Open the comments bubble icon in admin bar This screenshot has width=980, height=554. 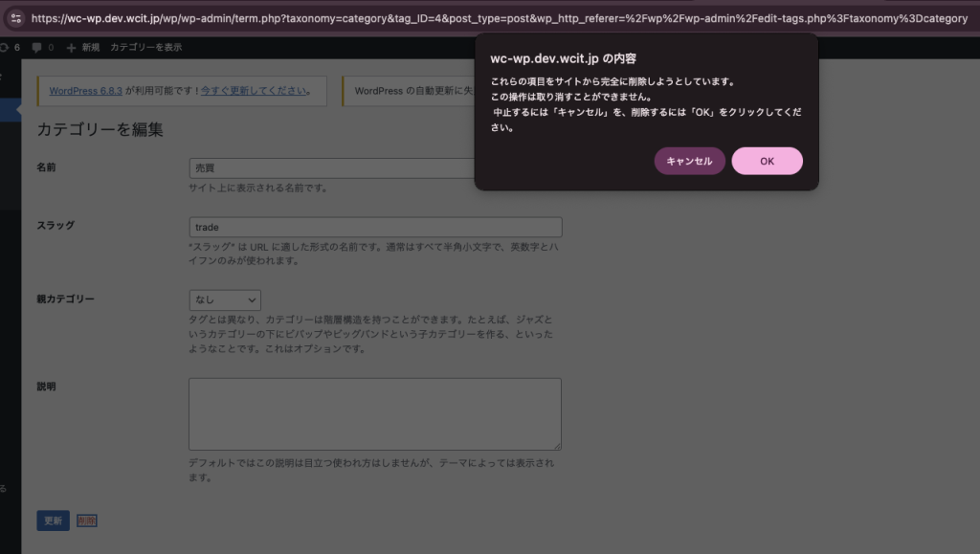point(36,47)
